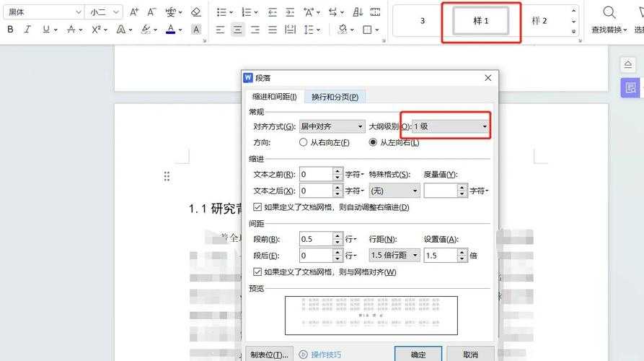Screen dimensions: 644x361
Task: Justify text in ribbon
Action: 273,30
